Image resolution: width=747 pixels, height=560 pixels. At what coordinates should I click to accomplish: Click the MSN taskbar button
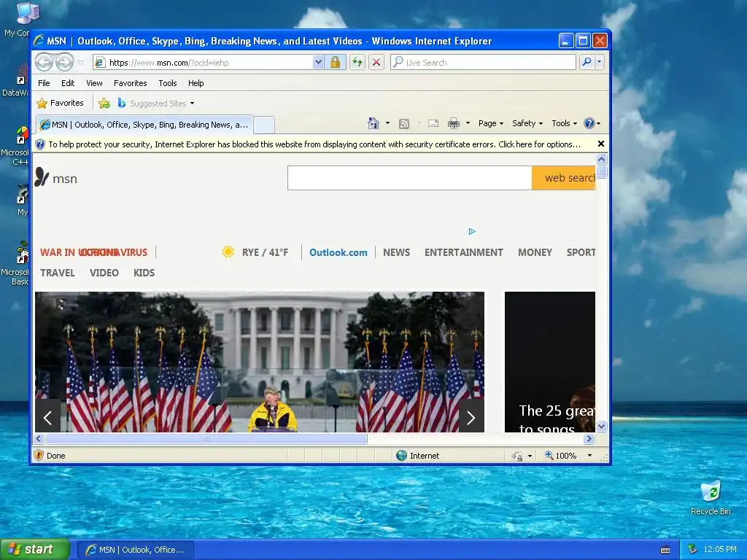coord(135,550)
